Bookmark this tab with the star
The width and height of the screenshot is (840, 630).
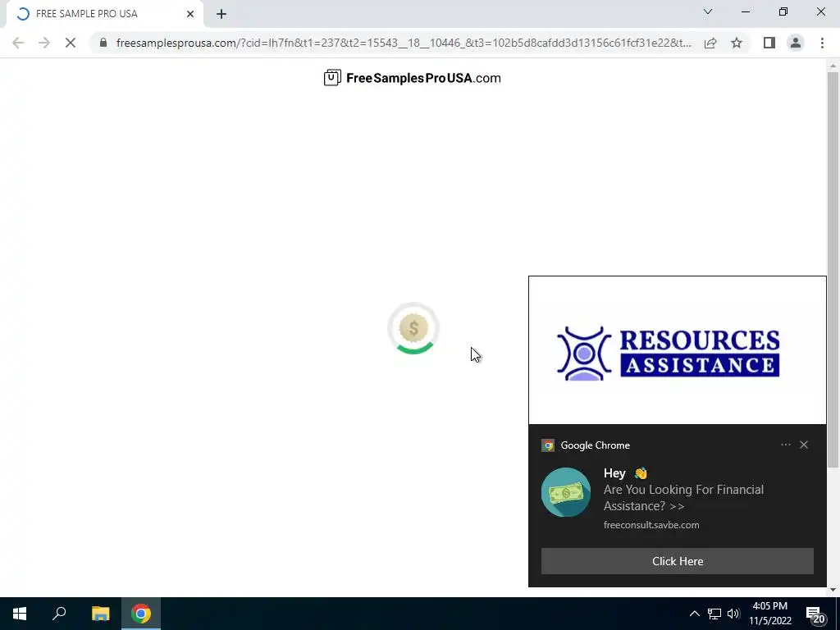coord(737,43)
